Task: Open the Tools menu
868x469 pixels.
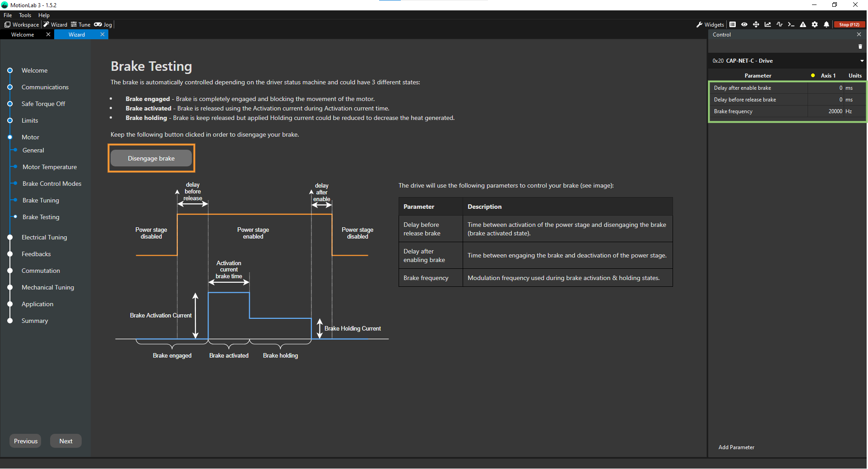Action: 25,15
